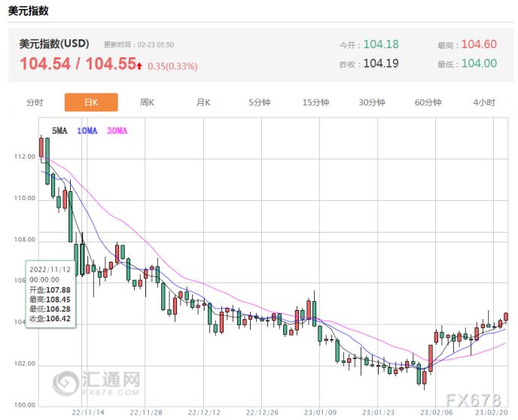Open the 60分钟 interval tab
Screen dimensions: 518x420
click(x=428, y=102)
